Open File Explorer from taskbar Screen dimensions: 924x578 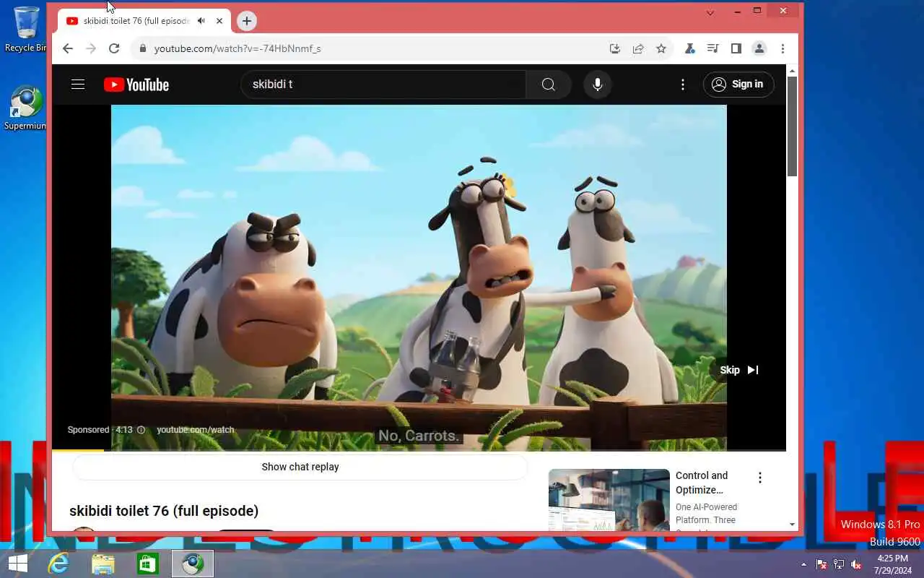(103, 564)
